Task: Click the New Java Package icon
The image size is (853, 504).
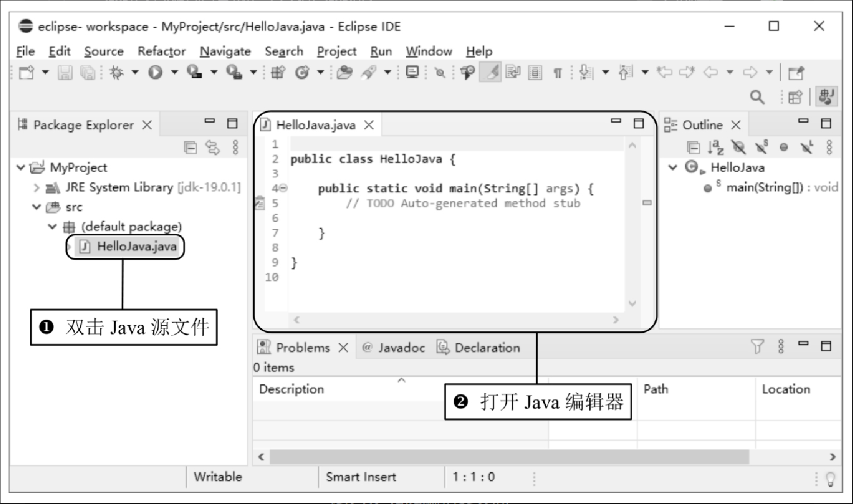Action: pos(277,73)
